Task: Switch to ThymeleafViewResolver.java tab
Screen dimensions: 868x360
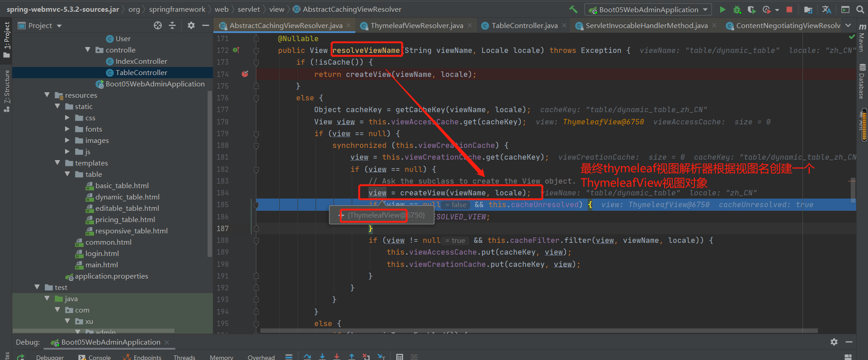Action: point(416,26)
